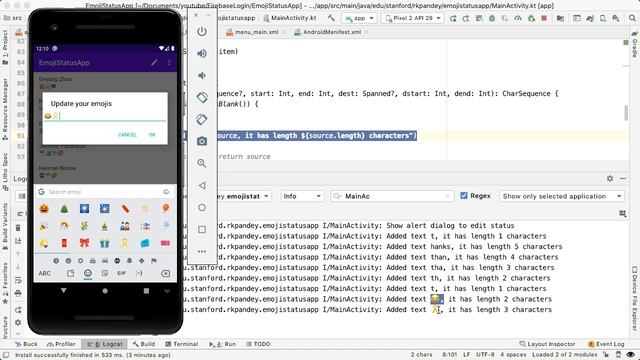The image size is (640, 360).
Task: Open the Run tool window
Action: coord(222,344)
